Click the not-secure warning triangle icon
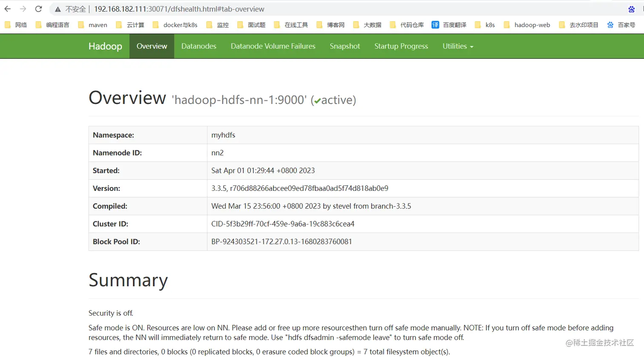The image size is (644, 357). tap(58, 9)
